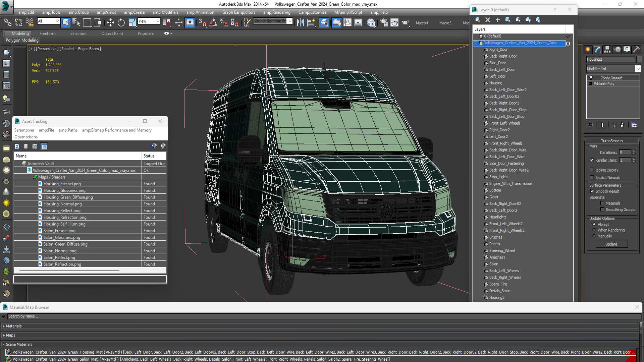The height and width of the screenshot is (362, 644).
Task: Open the Hierarchy command panel tab
Action: (x=607, y=49)
